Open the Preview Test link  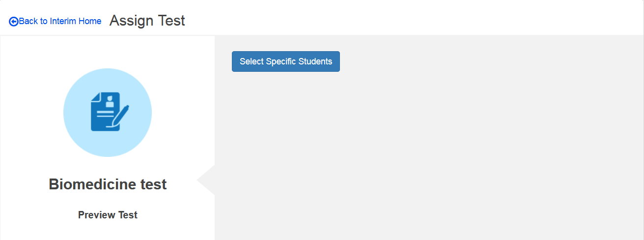108,215
